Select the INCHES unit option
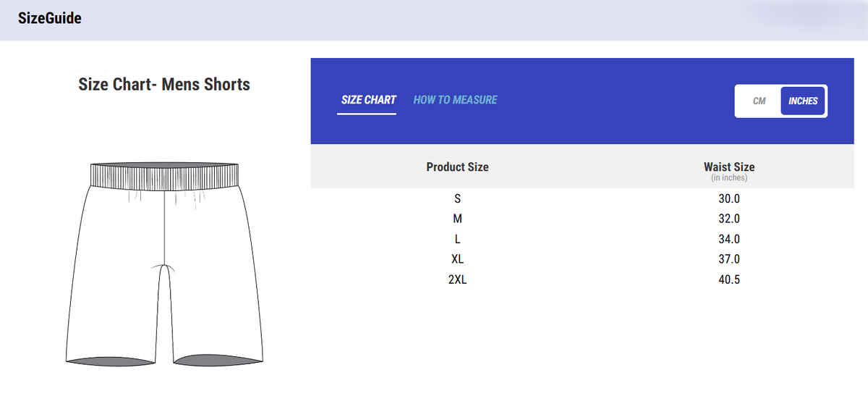Image resolution: width=868 pixels, height=412 pixels. (803, 101)
